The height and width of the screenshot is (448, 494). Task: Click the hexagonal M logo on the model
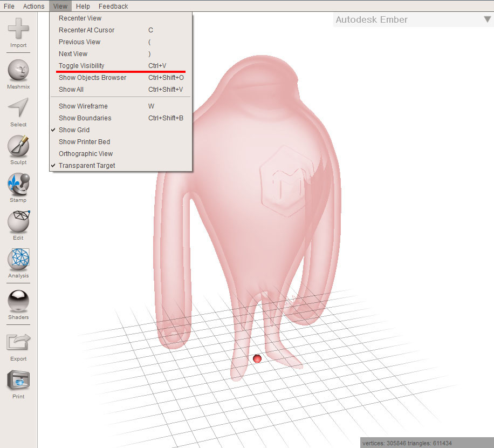[287, 181]
